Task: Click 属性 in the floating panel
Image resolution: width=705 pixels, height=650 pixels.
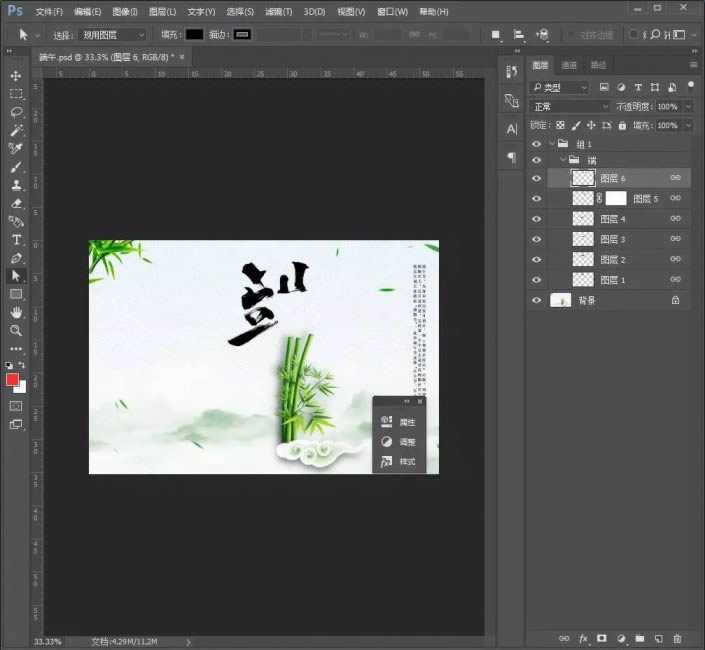Action: [x=399, y=422]
